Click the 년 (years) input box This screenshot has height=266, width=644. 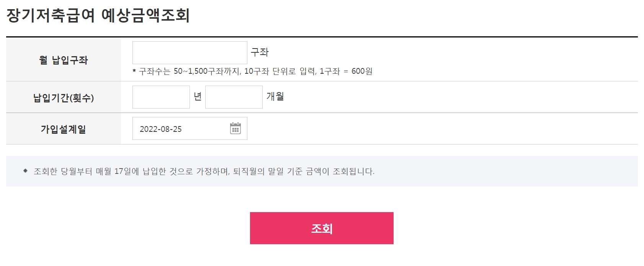[161, 97]
